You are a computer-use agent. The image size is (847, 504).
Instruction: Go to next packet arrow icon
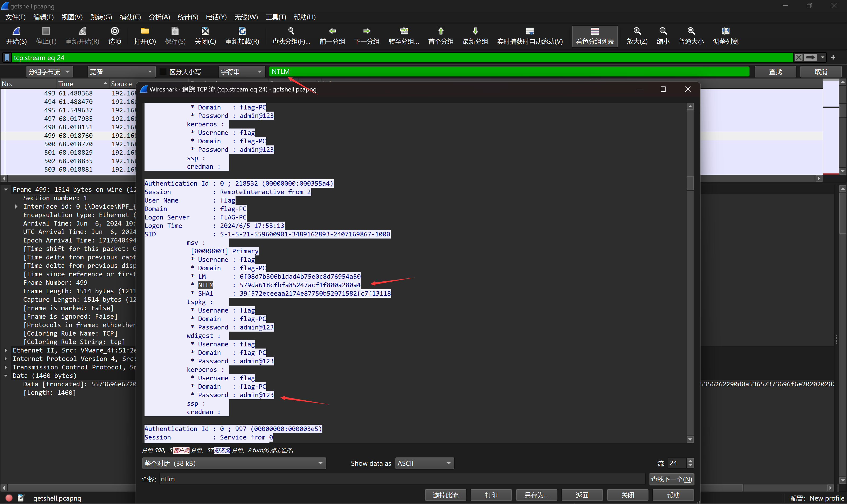point(366,31)
